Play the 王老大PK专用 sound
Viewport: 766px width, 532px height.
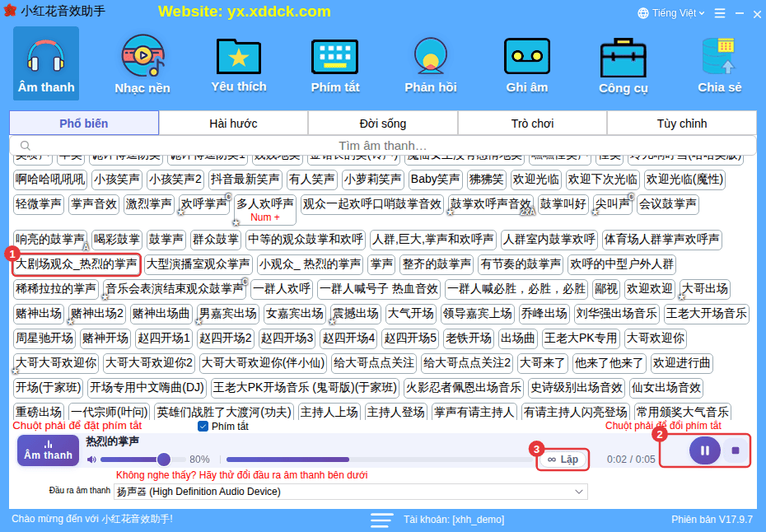(581, 338)
